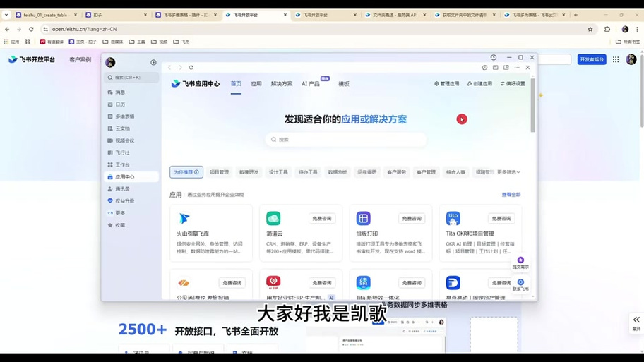
Task: Select the 问卷调研 category chip
Action: 367,172
